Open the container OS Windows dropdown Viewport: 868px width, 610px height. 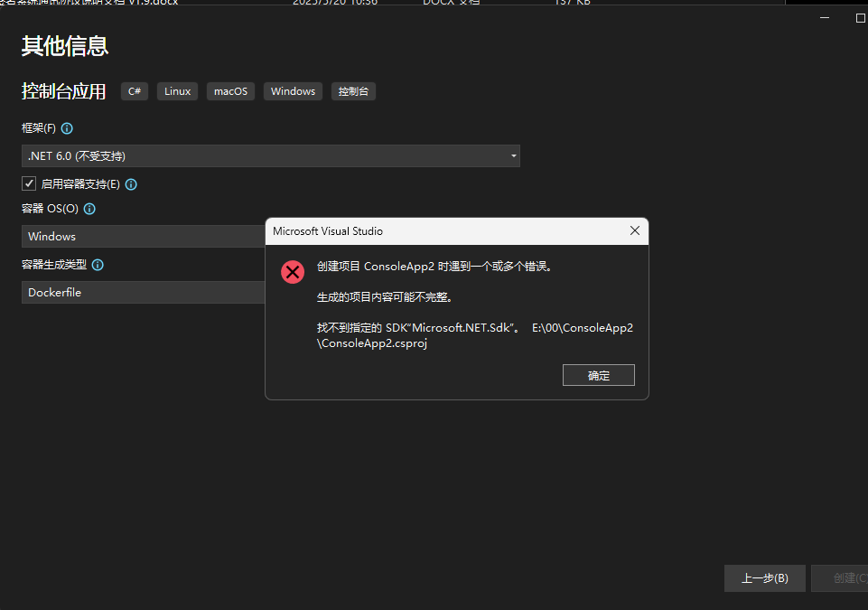coord(144,236)
